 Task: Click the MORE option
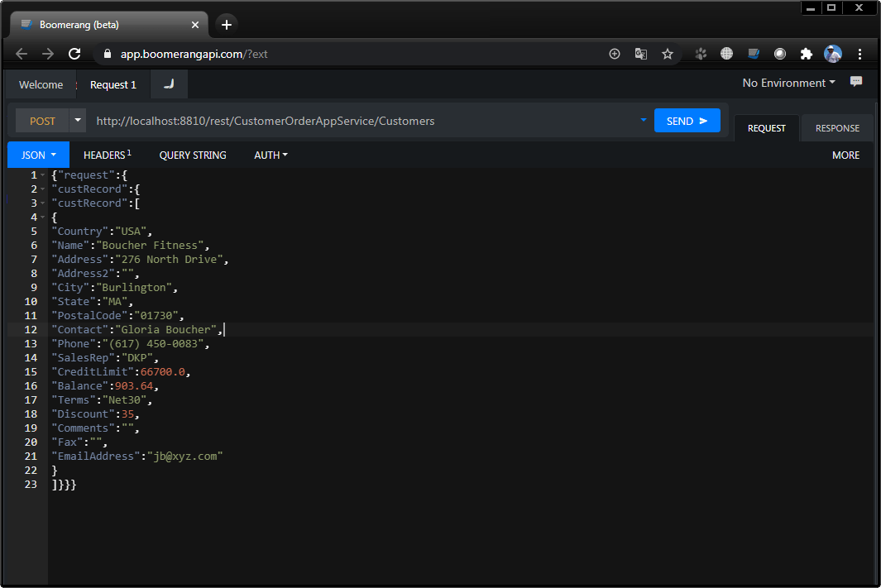coord(845,155)
